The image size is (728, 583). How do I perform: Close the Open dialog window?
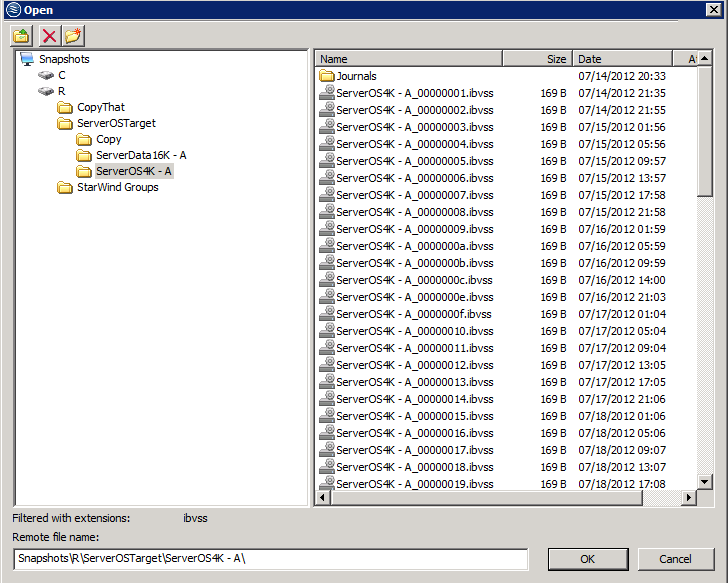pos(714,10)
